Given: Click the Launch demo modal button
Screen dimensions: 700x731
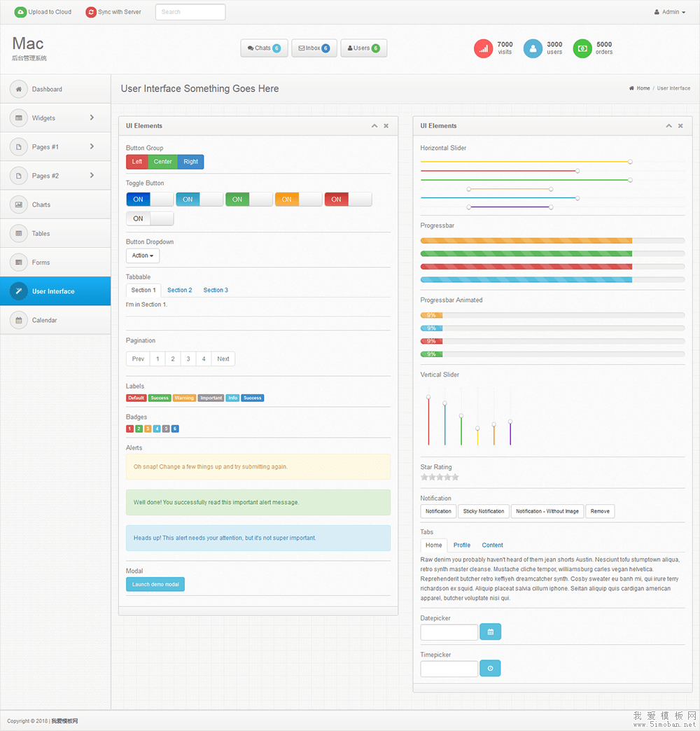Looking at the screenshot, I should (x=155, y=585).
